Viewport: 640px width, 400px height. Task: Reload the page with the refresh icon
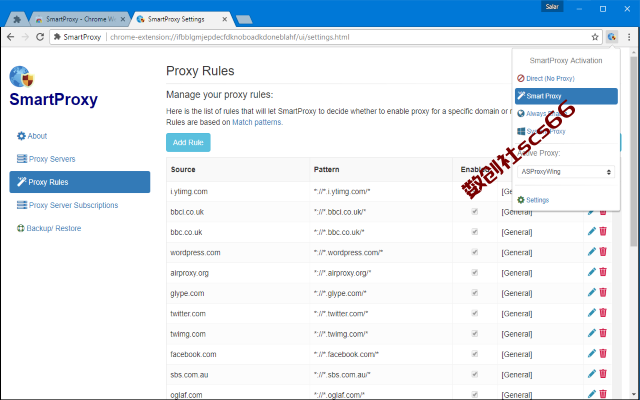(x=40, y=37)
